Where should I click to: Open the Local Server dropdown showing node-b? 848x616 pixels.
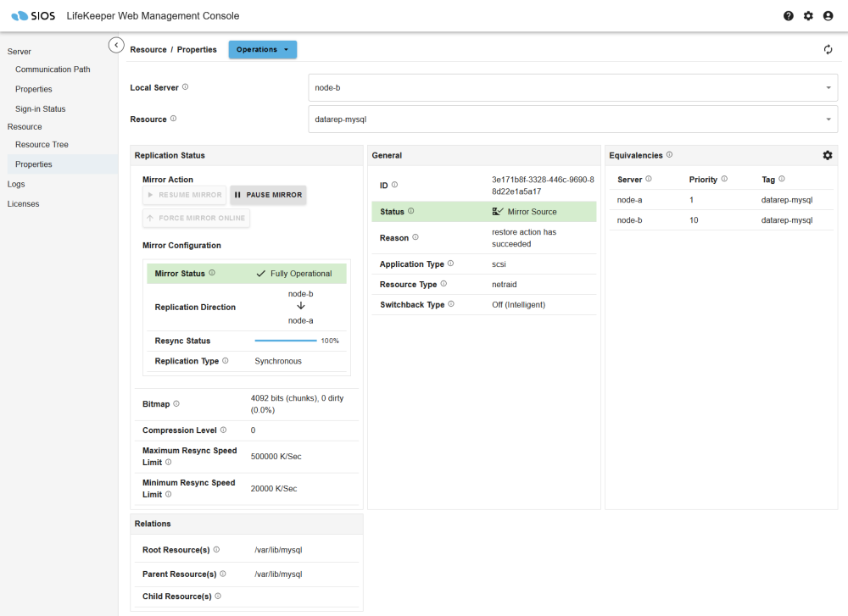point(572,87)
